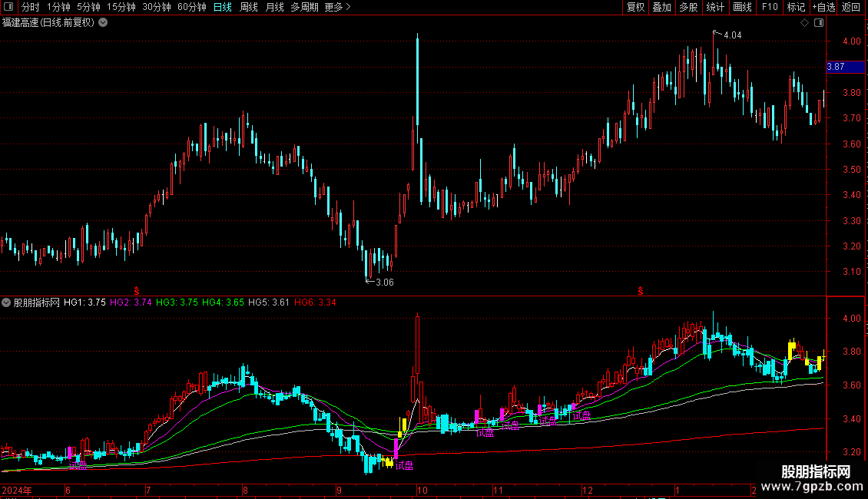This screenshot has width=868, height=499.
Task: Click the diamond marker icon above chart
Action: click(805, 23)
